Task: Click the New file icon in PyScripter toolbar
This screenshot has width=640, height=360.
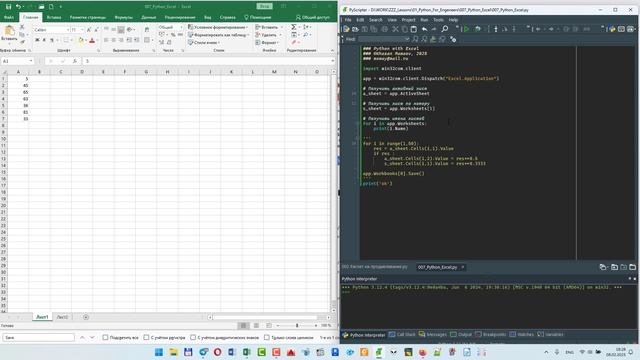Action: [347, 29]
